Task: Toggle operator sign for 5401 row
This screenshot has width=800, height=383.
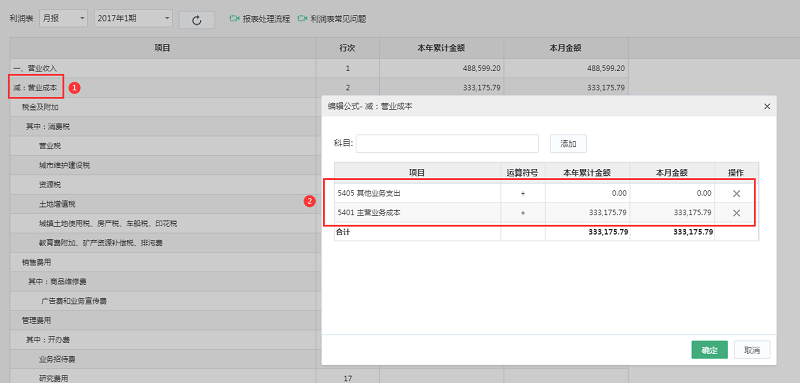Action: [522, 213]
